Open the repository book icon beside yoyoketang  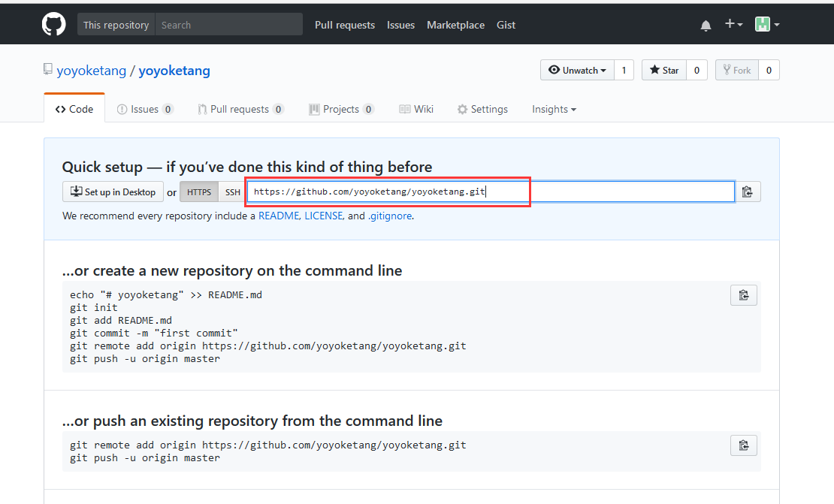coord(48,69)
